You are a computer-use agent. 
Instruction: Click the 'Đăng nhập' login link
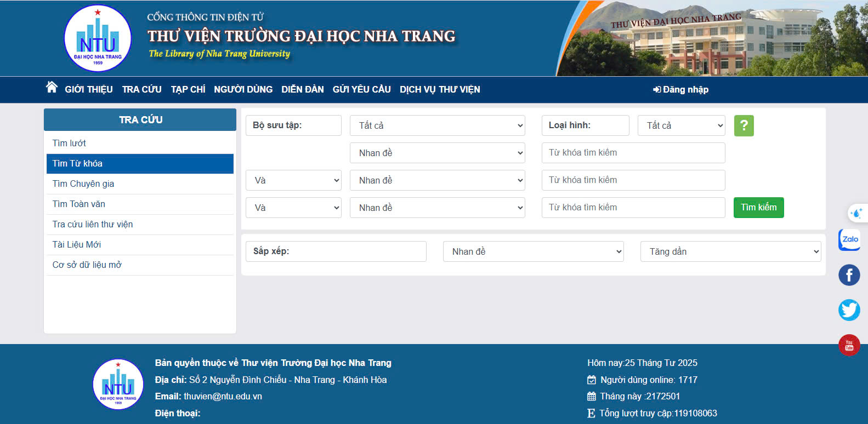680,89
